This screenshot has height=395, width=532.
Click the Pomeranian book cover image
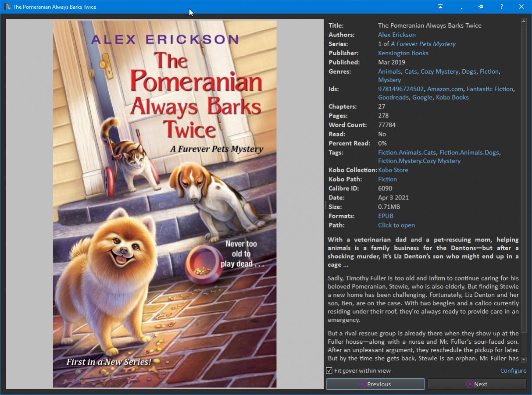164,204
